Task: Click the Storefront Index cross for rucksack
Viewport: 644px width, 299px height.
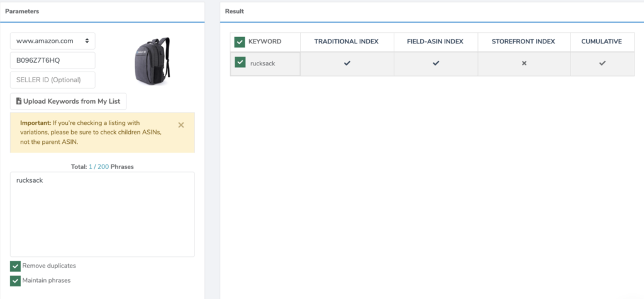Action: (523, 63)
